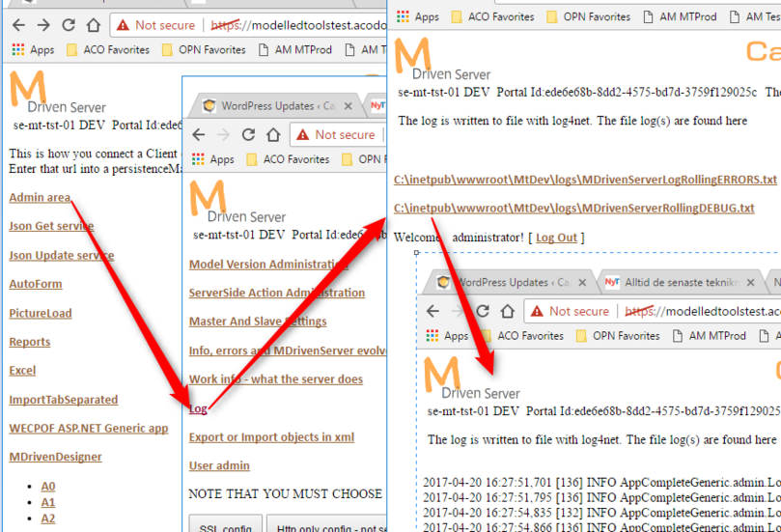Screen dimensions: 781x532
Task: Open Excel link
Action: click(22, 371)
